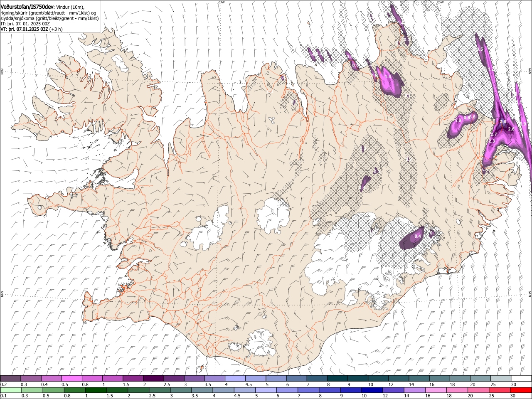Click the 'IT: þri. 07. 01. 2025 00Z' line
Screen dimensions: 532x399
[x=25, y=24]
